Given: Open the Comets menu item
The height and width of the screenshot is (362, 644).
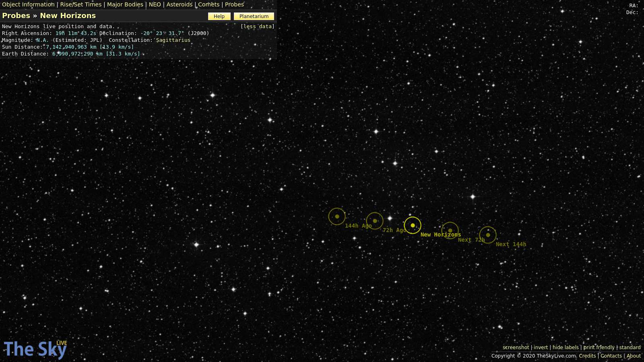Looking at the screenshot, I should [x=209, y=4].
